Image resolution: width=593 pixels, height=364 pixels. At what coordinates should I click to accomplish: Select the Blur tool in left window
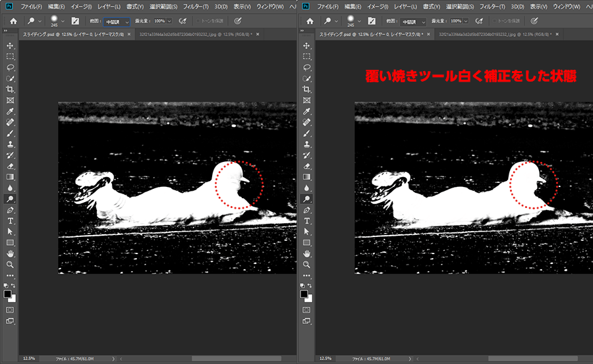10,188
